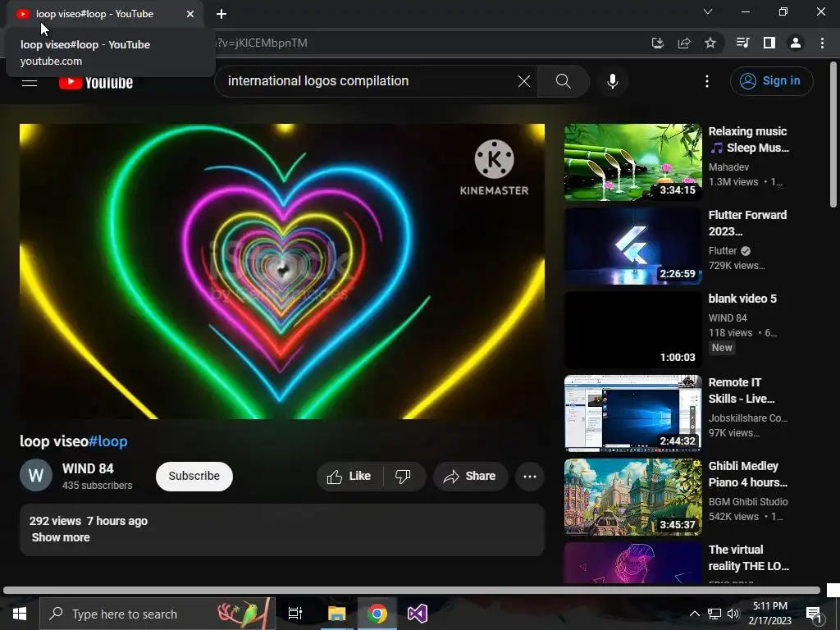840x630 pixels.
Task: Open Task View on taskbar
Action: point(295,614)
